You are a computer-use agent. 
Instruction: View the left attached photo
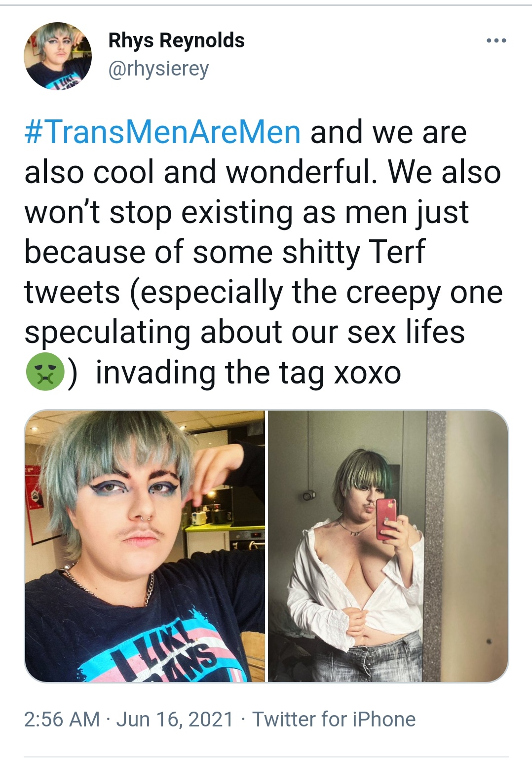tap(145, 546)
